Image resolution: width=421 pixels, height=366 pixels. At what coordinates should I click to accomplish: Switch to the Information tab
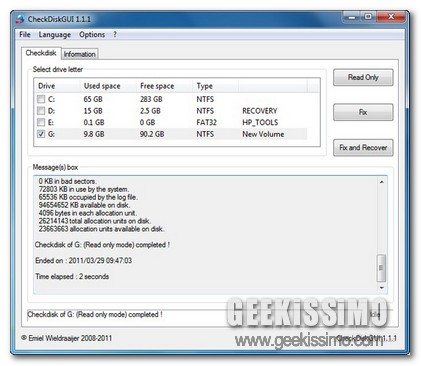click(x=80, y=54)
